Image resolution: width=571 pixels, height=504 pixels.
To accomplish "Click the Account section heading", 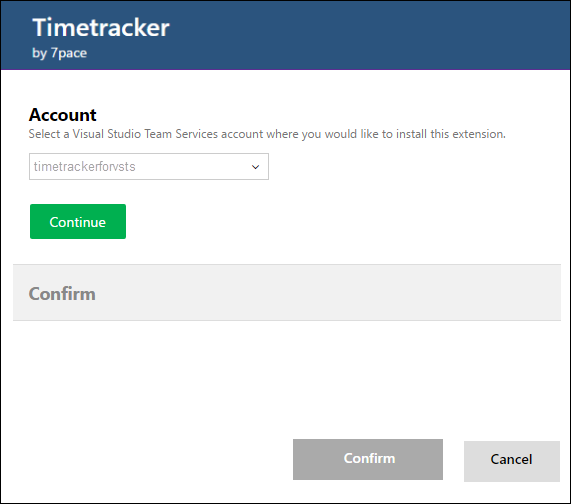I will coord(62,115).
